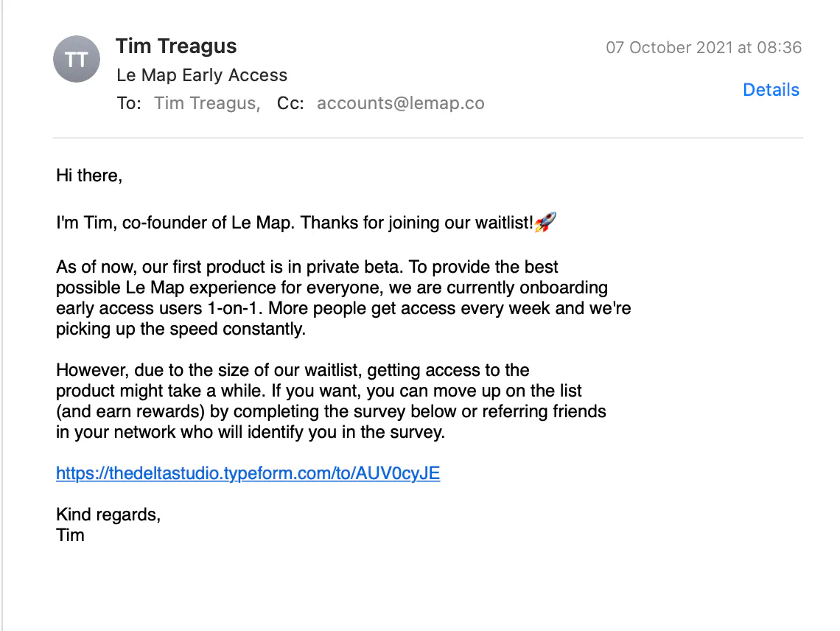The width and height of the screenshot is (840, 631).
Task: Click the line "I'm Tim, co-founder of Le Map"
Action: [295, 223]
